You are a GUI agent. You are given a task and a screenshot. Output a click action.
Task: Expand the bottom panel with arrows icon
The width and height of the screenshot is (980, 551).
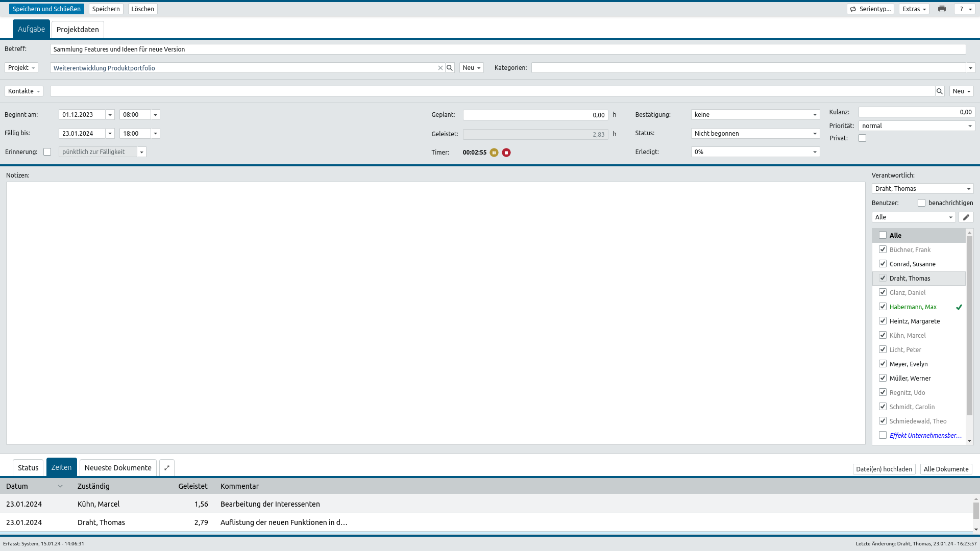pyautogui.click(x=167, y=468)
